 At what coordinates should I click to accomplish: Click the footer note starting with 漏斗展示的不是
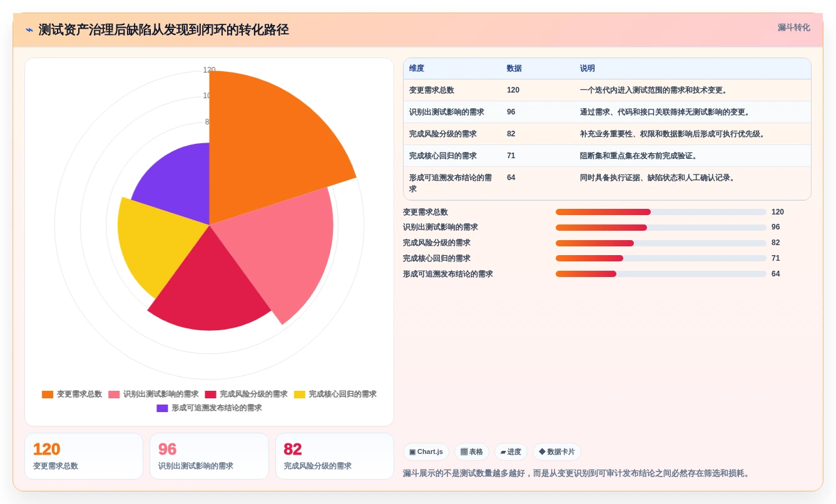click(576, 473)
